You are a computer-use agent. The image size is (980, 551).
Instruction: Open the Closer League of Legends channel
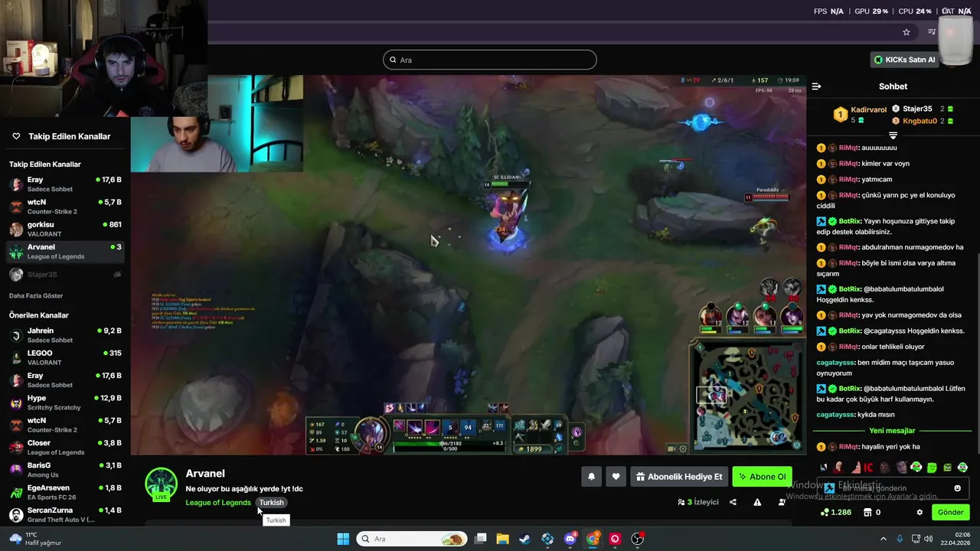click(65, 447)
